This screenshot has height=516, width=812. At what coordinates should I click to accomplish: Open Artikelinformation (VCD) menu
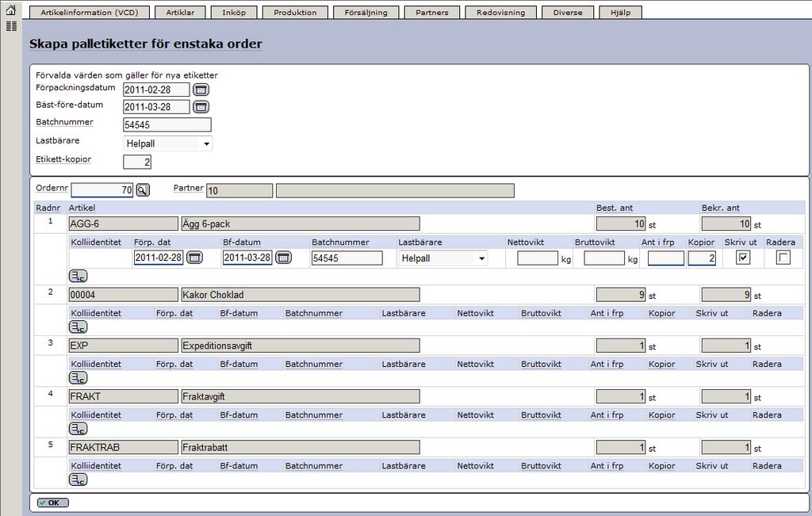tap(90, 13)
